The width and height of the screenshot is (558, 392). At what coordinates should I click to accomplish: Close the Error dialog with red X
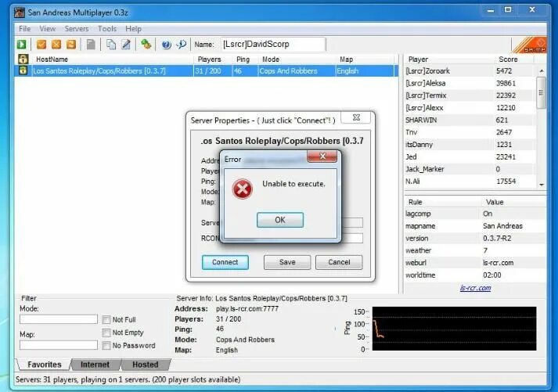point(322,156)
